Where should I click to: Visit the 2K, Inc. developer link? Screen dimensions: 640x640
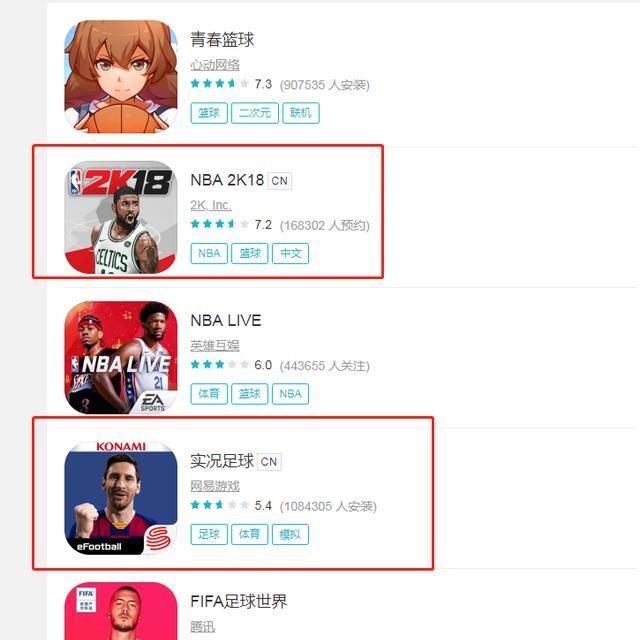pos(211,205)
